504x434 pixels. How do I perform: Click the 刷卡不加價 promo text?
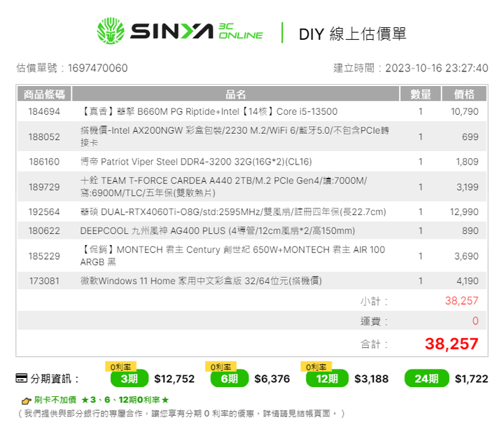click(x=55, y=400)
